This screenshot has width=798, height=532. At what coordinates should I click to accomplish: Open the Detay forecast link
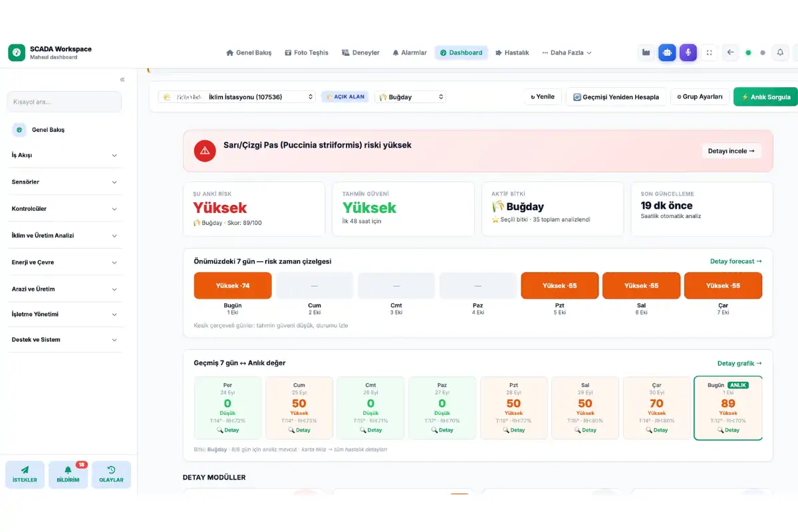tap(736, 261)
